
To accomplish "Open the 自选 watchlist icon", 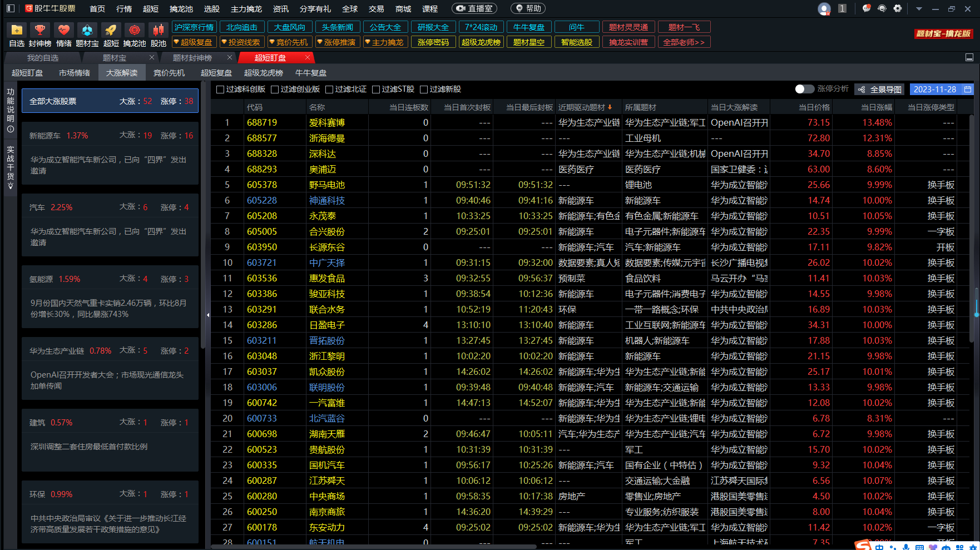I will click(17, 31).
